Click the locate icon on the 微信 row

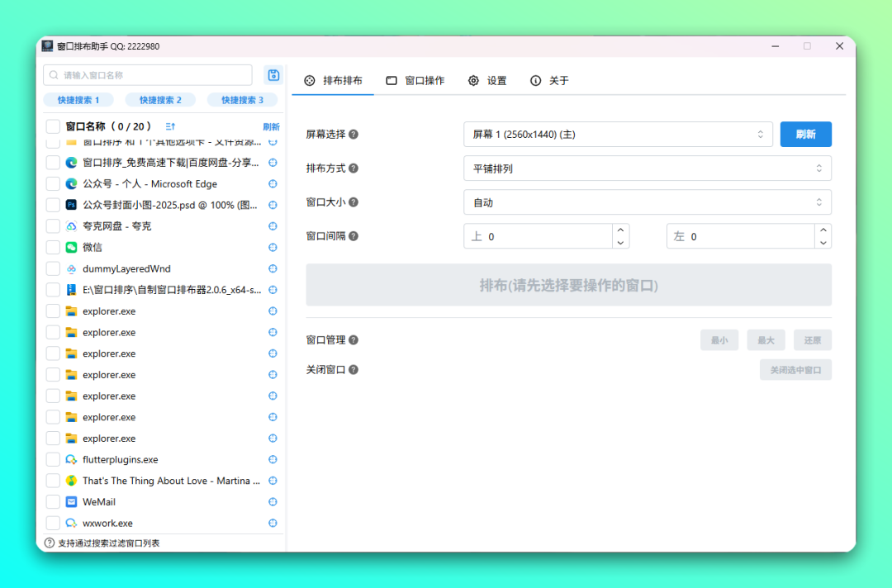tap(273, 248)
